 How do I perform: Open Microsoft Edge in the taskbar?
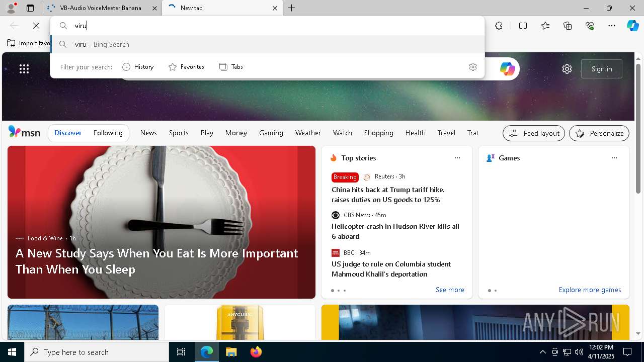pos(207,352)
